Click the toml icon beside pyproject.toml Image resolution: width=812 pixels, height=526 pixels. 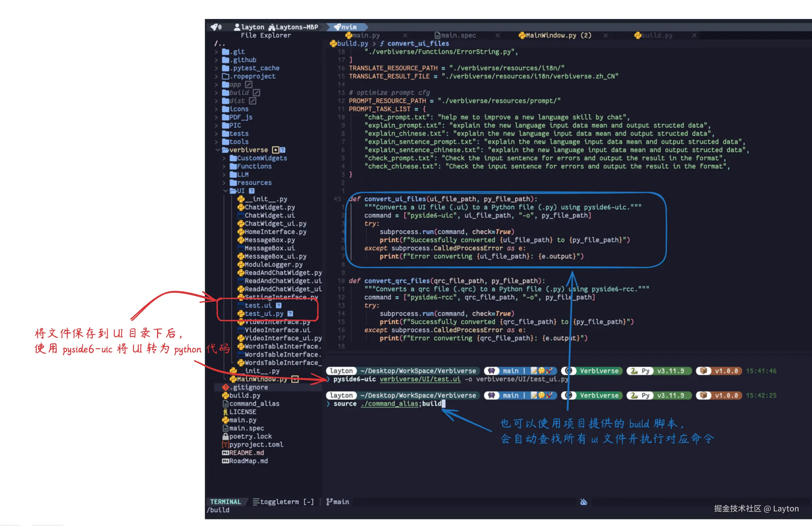225,445
